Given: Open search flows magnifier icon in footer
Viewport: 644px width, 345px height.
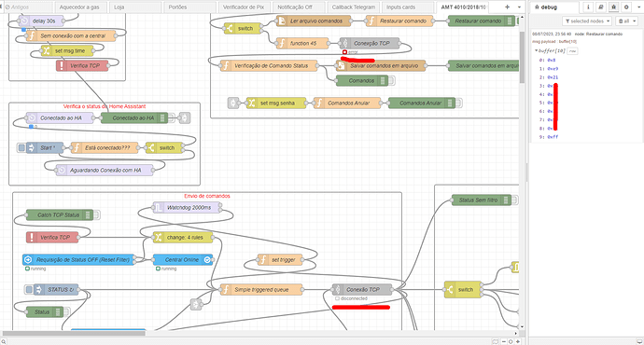Looking at the screenshot, I should point(4,341).
